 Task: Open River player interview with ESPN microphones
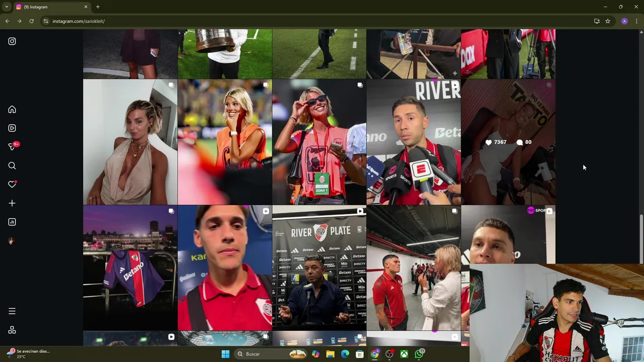tap(414, 142)
